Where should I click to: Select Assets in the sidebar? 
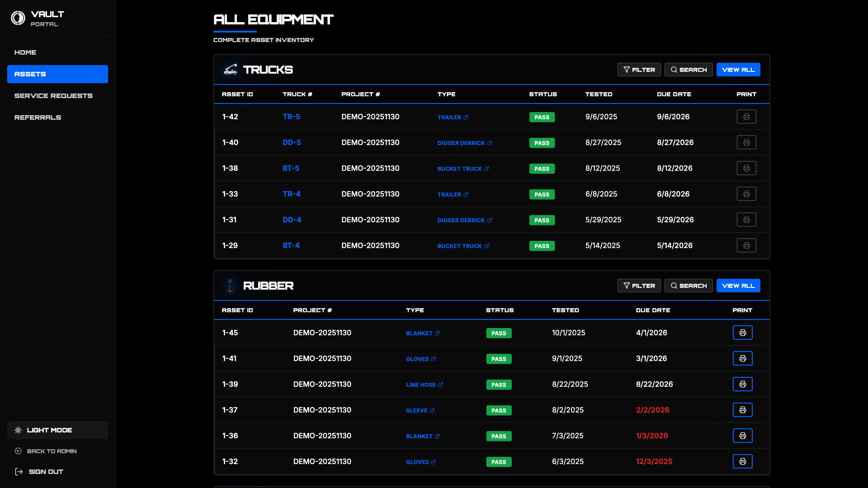(x=57, y=74)
